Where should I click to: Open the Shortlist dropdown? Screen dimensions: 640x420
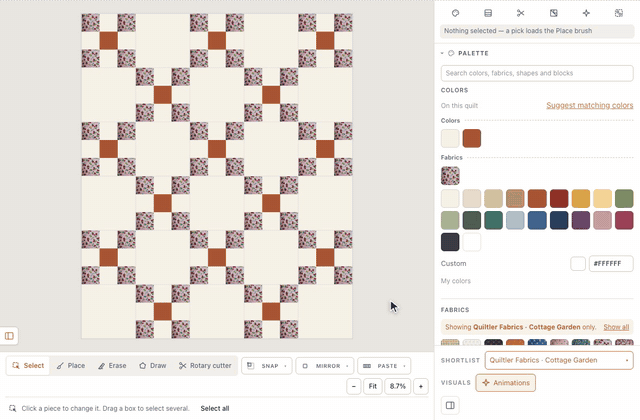point(559,360)
